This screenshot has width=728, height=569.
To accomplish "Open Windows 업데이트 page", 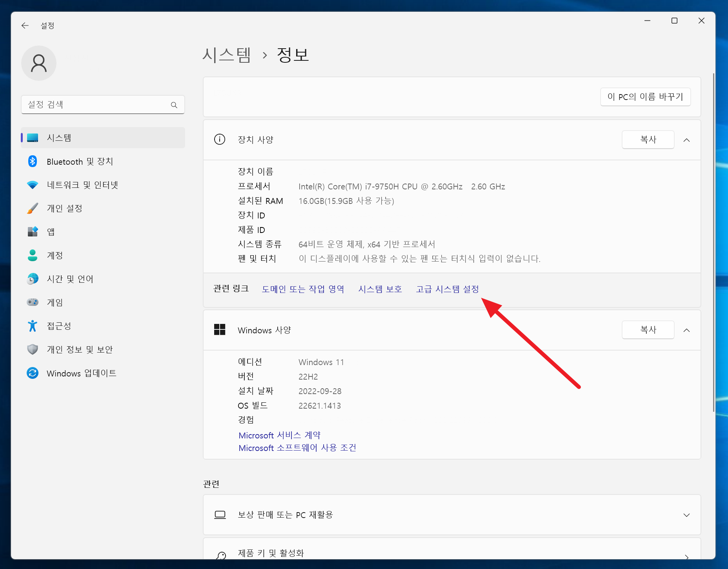I will [103, 373].
